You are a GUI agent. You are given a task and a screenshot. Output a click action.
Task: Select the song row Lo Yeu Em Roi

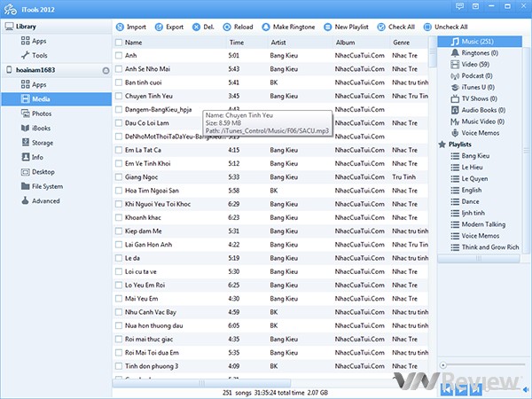[x=270, y=285]
